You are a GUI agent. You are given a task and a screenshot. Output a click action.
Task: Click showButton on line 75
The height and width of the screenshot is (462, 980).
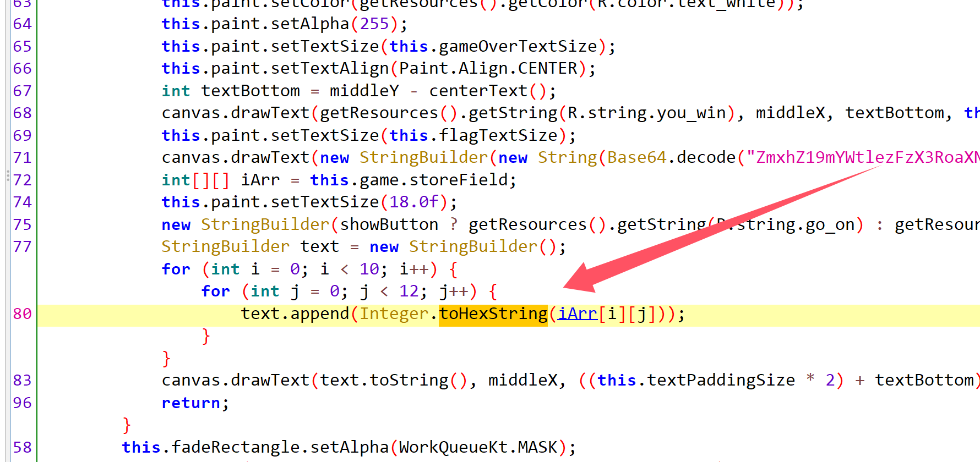coord(389,224)
